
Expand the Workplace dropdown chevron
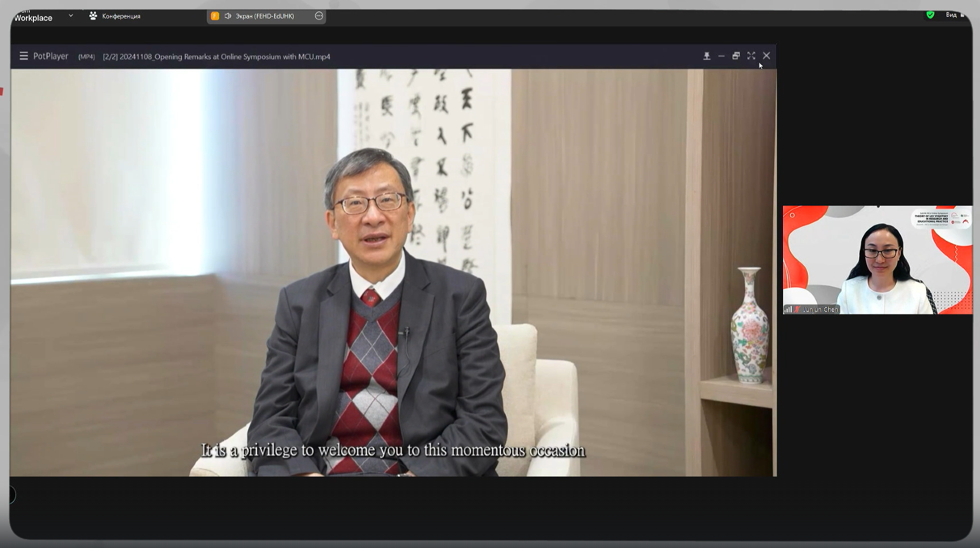[x=71, y=16]
